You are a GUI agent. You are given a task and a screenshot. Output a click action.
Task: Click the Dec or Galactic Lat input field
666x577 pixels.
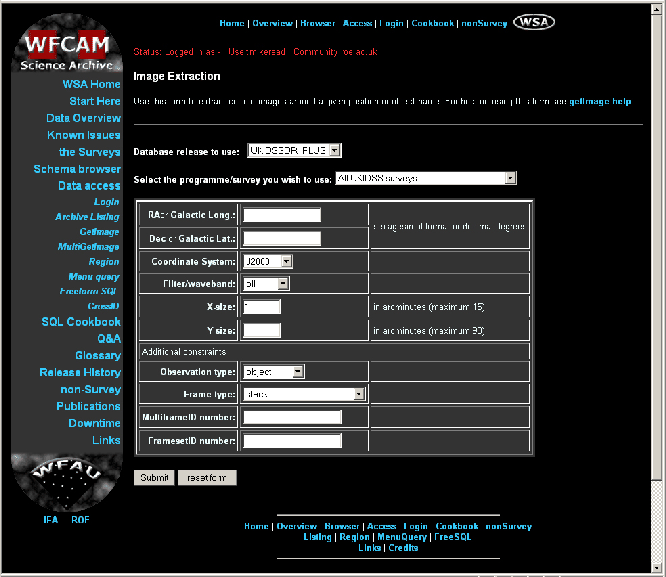[x=282, y=238]
